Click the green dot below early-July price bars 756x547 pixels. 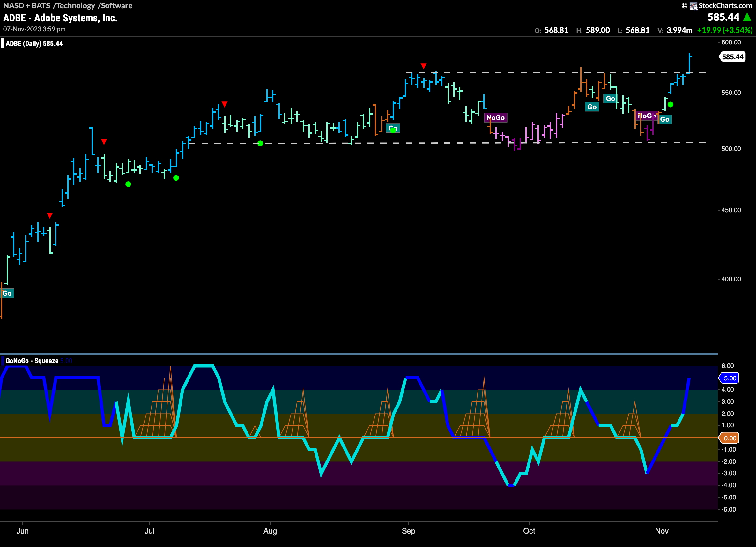tap(176, 178)
